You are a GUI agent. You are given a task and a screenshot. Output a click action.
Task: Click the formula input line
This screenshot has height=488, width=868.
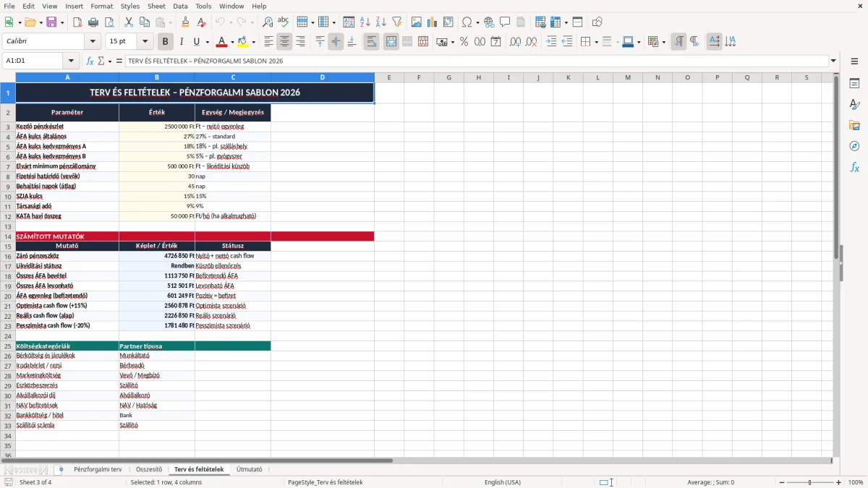(x=477, y=61)
